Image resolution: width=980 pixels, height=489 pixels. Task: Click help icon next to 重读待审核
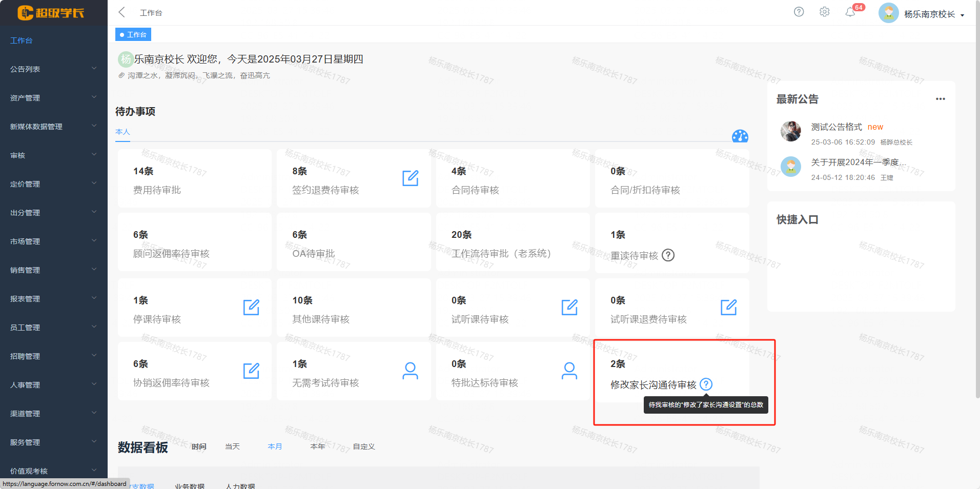click(x=668, y=255)
